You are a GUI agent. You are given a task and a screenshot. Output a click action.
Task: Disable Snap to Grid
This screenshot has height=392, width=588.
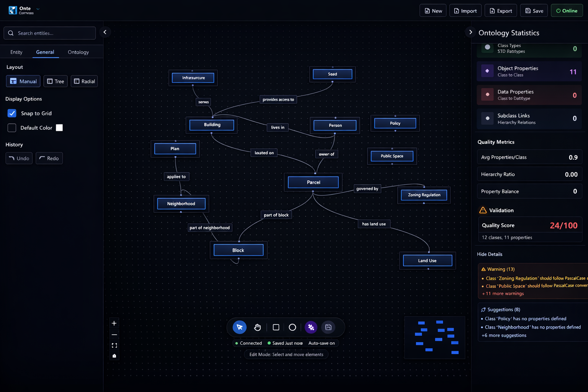coord(11,113)
